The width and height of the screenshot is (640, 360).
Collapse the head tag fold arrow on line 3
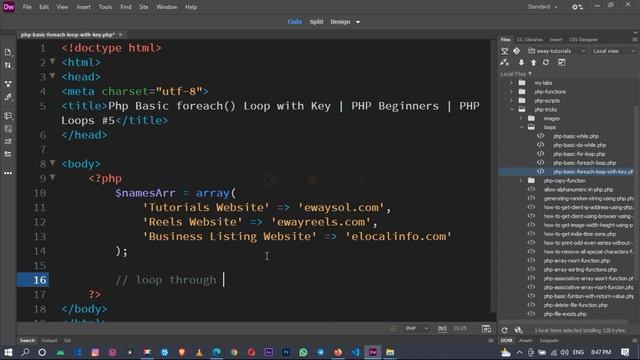[52, 76]
